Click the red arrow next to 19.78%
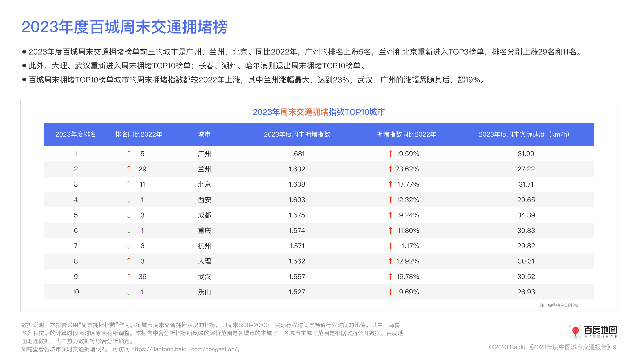The image size is (644, 362). click(390, 277)
